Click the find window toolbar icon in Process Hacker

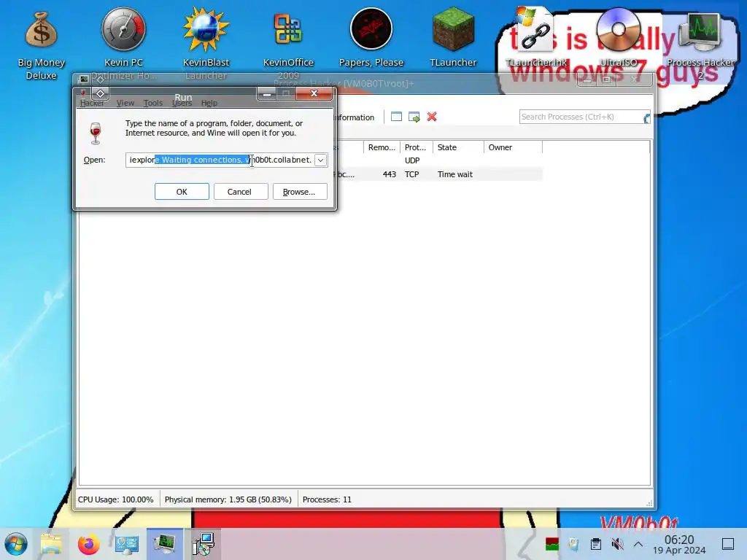pos(396,117)
